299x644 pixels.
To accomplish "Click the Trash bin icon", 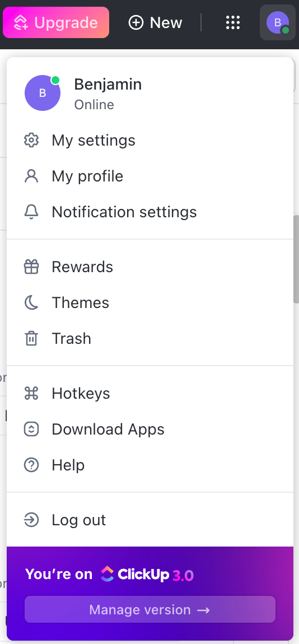I will [x=31, y=338].
